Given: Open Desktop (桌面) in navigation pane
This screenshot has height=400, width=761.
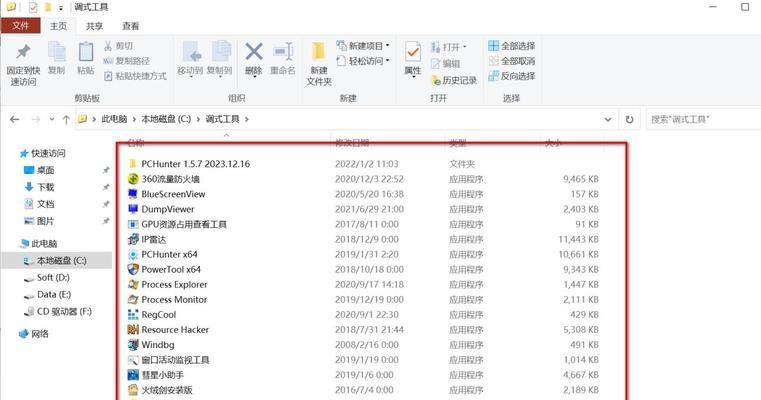Looking at the screenshot, I should point(39,170).
